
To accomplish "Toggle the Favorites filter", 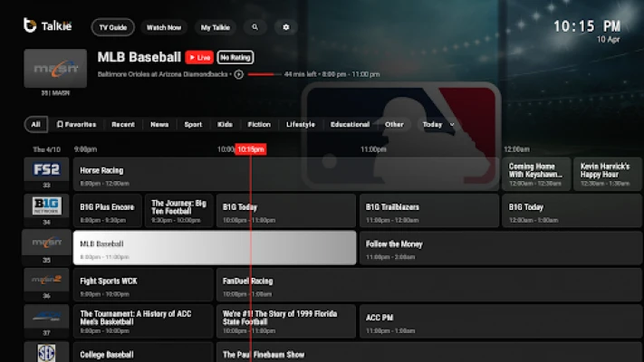I will [x=76, y=124].
